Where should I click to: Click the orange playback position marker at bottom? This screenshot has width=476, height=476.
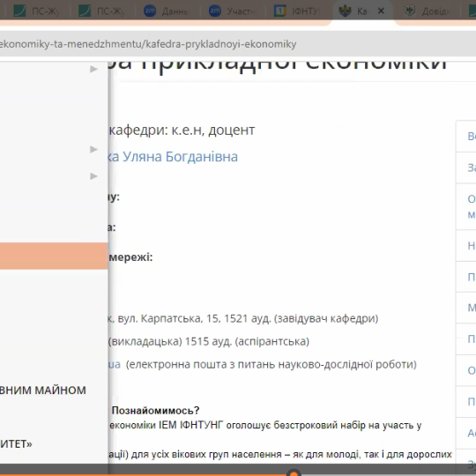(294, 473)
